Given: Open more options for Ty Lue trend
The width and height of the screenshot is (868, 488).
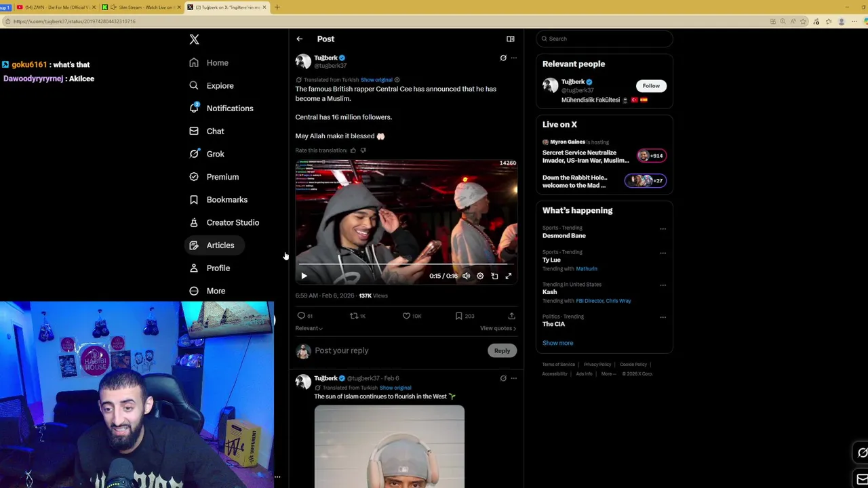Looking at the screenshot, I should click(x=663, y=253).
